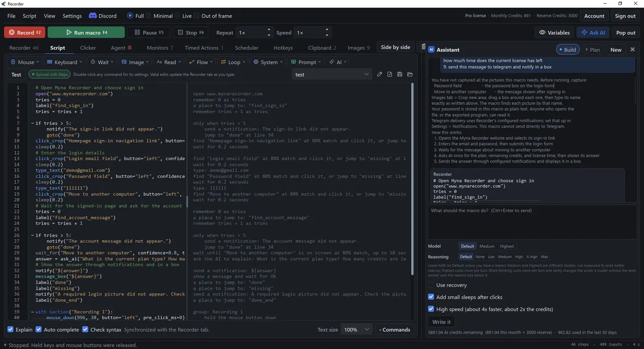Select the Full view radio button

pos(135,16)
